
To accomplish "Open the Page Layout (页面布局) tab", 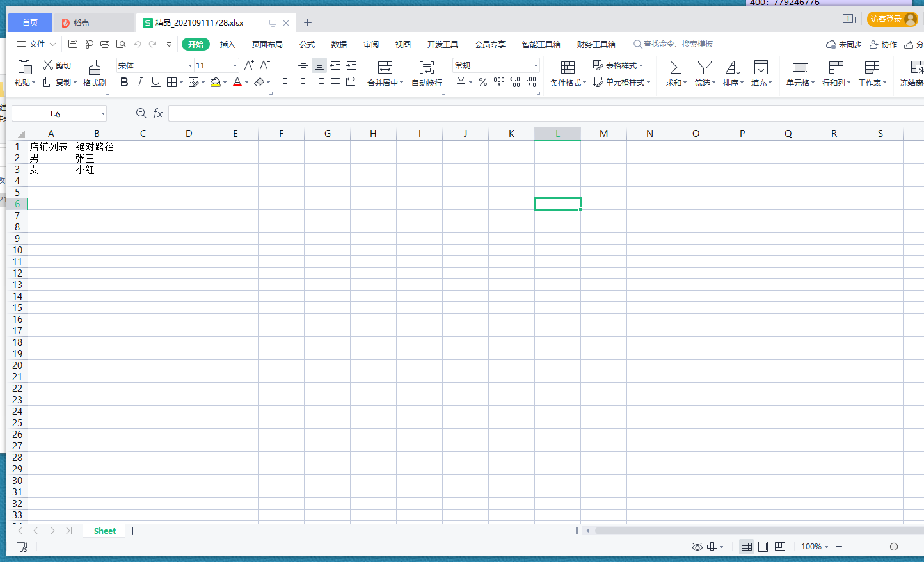I will point(267,44).
